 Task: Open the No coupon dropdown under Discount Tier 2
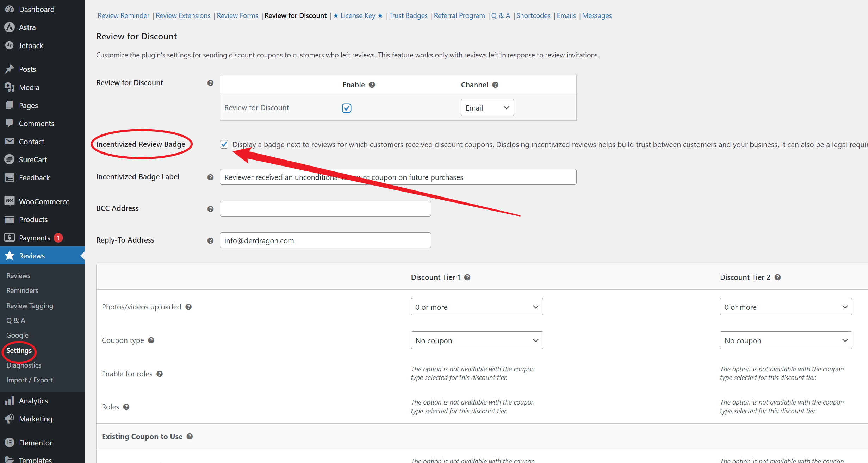click(x=786, y=340)
